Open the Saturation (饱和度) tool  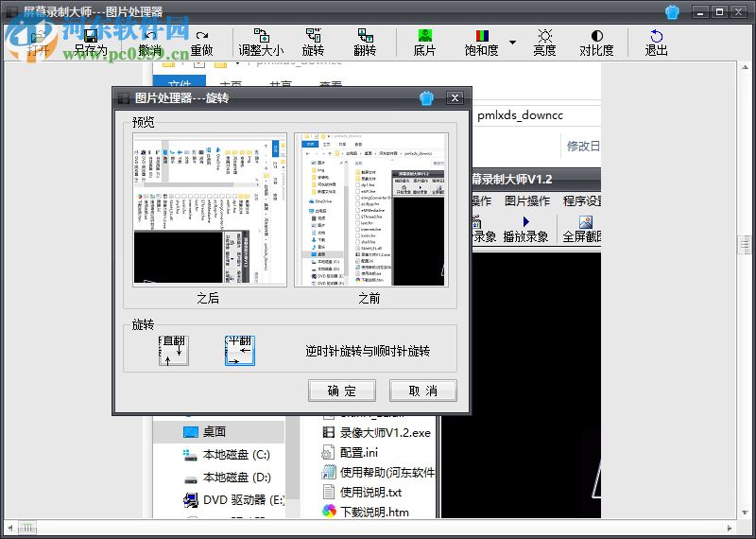point(482,43)
